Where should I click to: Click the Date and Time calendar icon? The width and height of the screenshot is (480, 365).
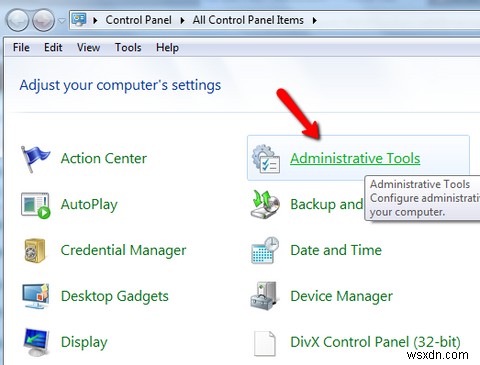pyautogui.click(x=265, y=251)
